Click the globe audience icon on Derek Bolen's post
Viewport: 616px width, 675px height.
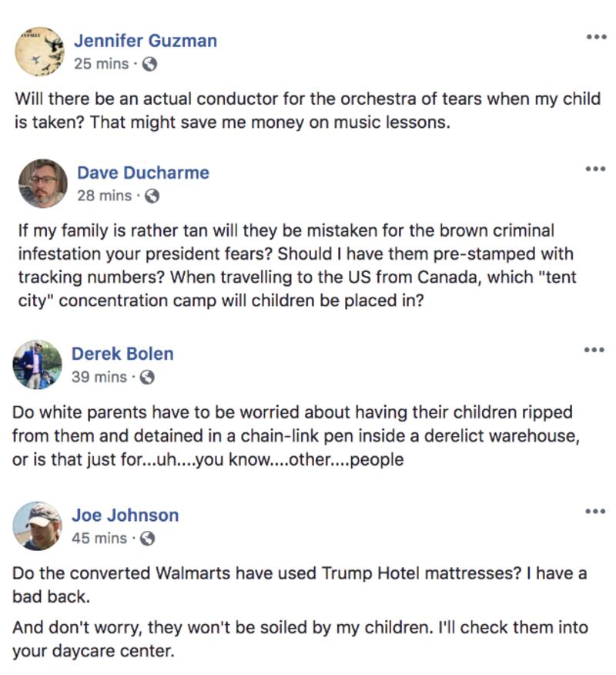148,378
